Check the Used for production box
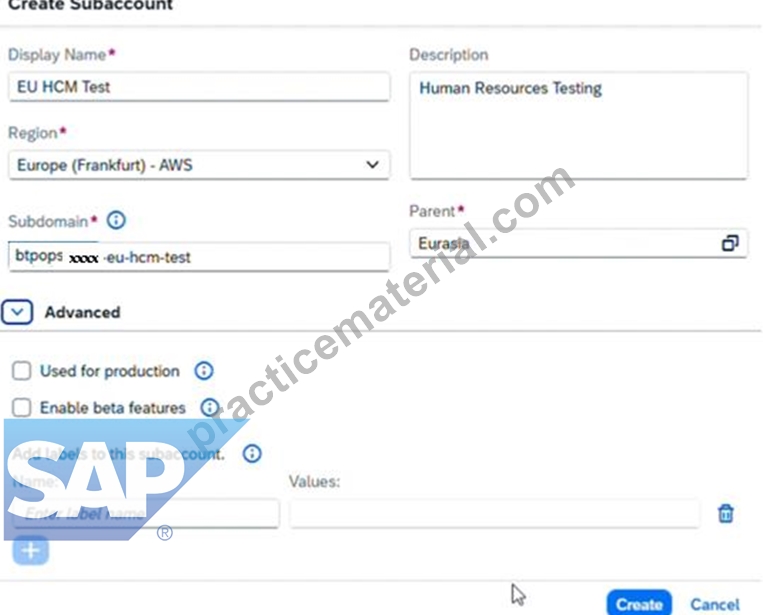 [x=22, y=371]
